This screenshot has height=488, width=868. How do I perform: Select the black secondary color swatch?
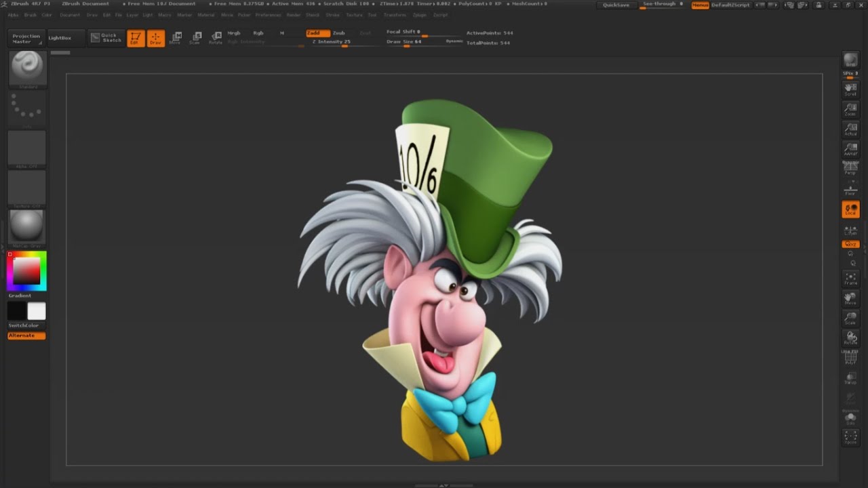pos(16,311)
